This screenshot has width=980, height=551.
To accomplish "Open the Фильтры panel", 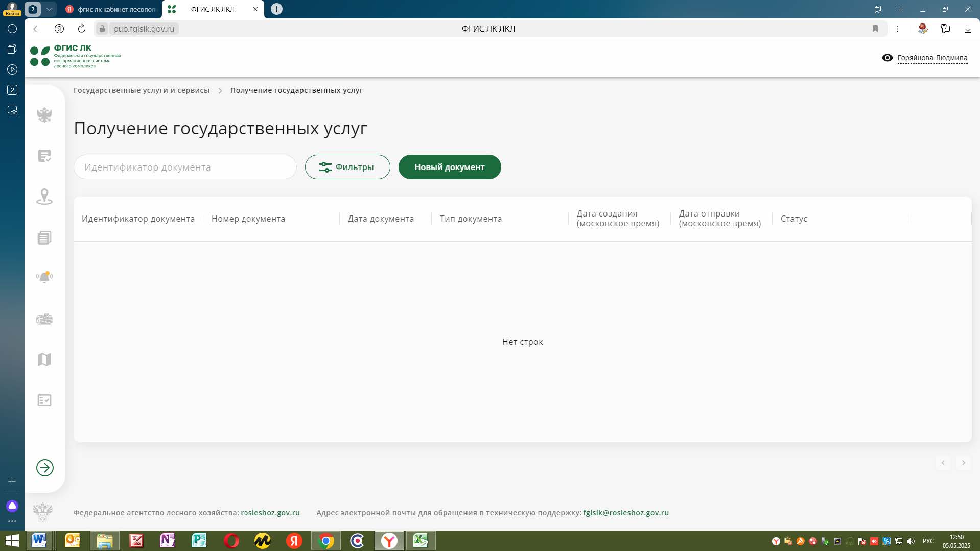I will coord(347,167).
